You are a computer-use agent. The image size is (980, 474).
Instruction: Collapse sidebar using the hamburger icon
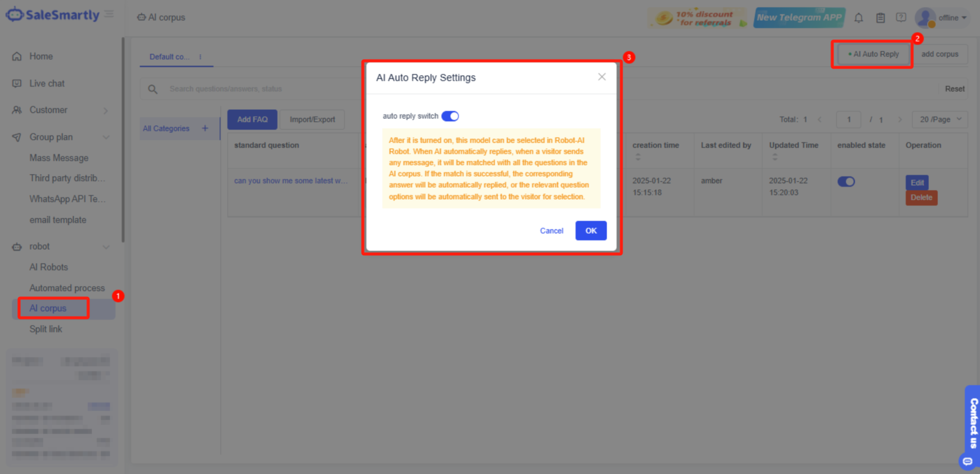109,14
